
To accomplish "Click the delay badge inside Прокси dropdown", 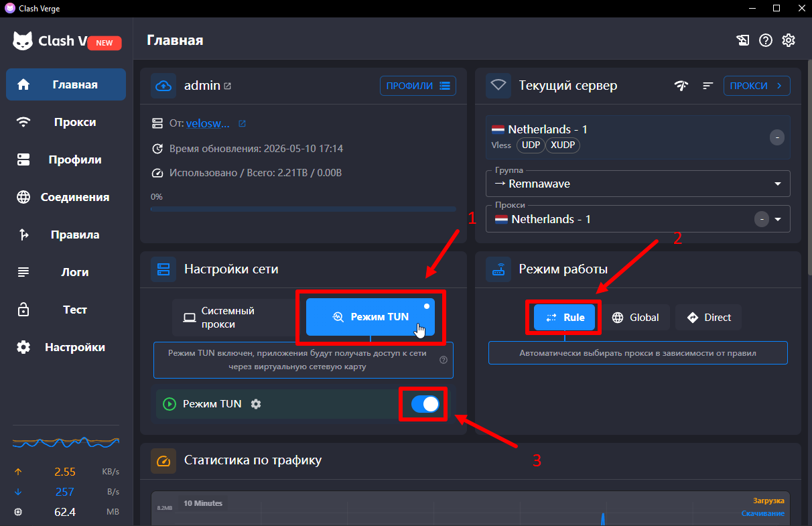I will click(x=761, y=219).
